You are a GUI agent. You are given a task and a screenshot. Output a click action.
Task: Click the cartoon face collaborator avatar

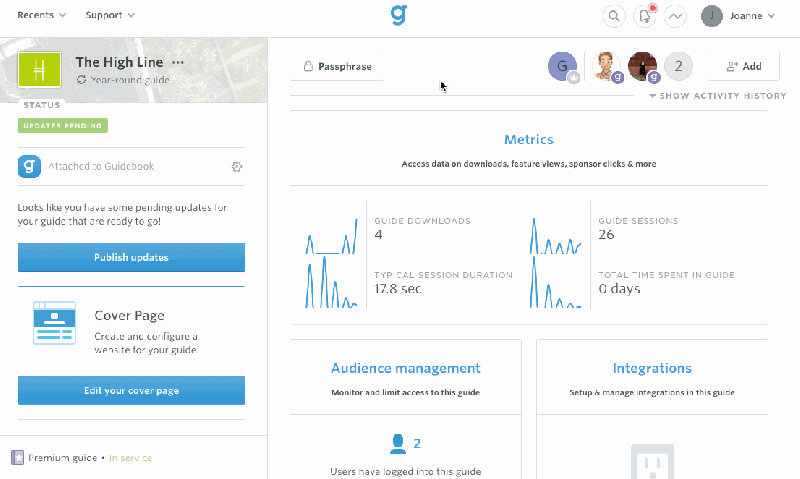[x=606, y=66]
